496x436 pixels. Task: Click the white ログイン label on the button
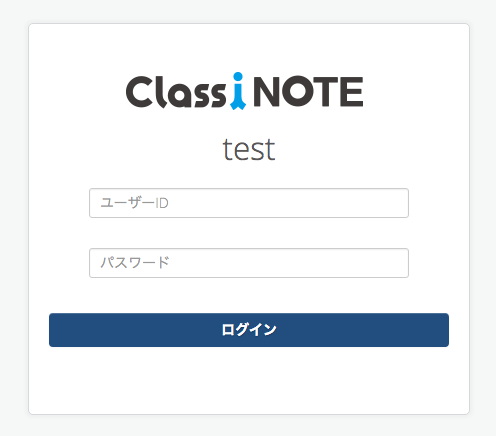(x=249, y=330)
